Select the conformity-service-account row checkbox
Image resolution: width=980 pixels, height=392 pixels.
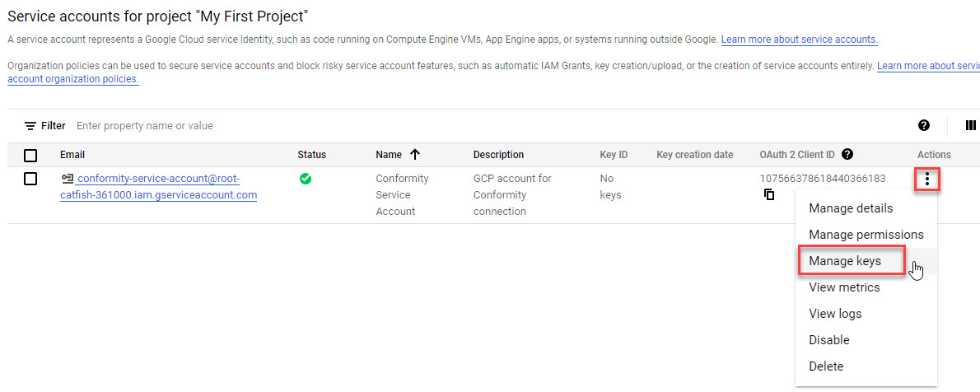(x=30, y=179)
